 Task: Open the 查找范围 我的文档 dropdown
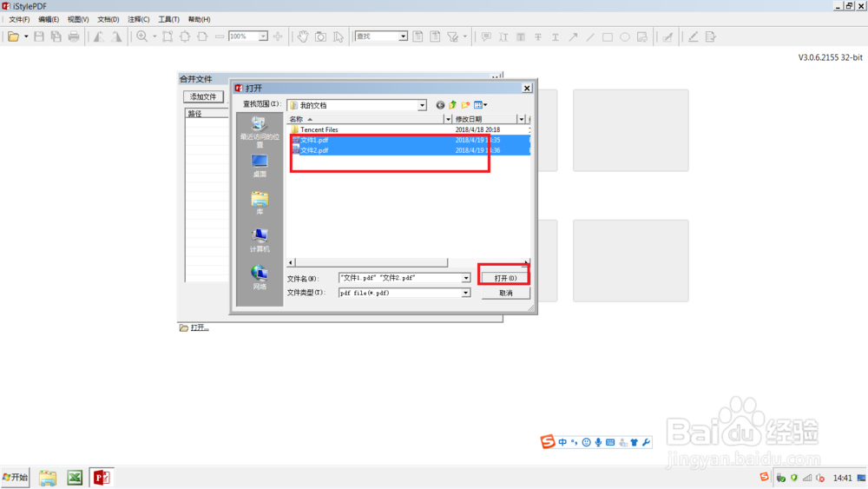422,105
